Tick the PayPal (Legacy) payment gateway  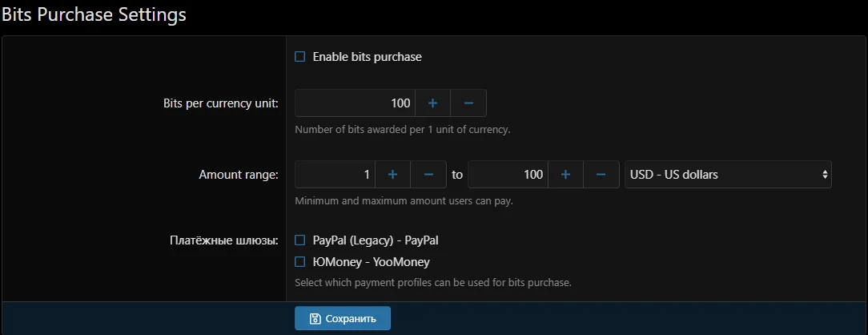coord(300,240)
